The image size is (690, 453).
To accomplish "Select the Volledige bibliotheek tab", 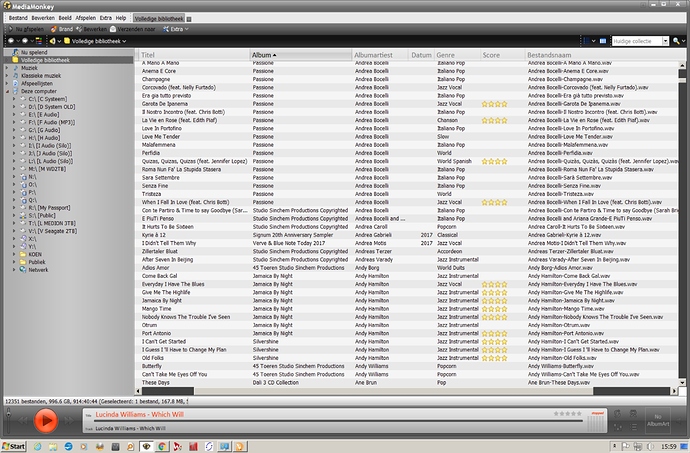I will pos(159,18).
